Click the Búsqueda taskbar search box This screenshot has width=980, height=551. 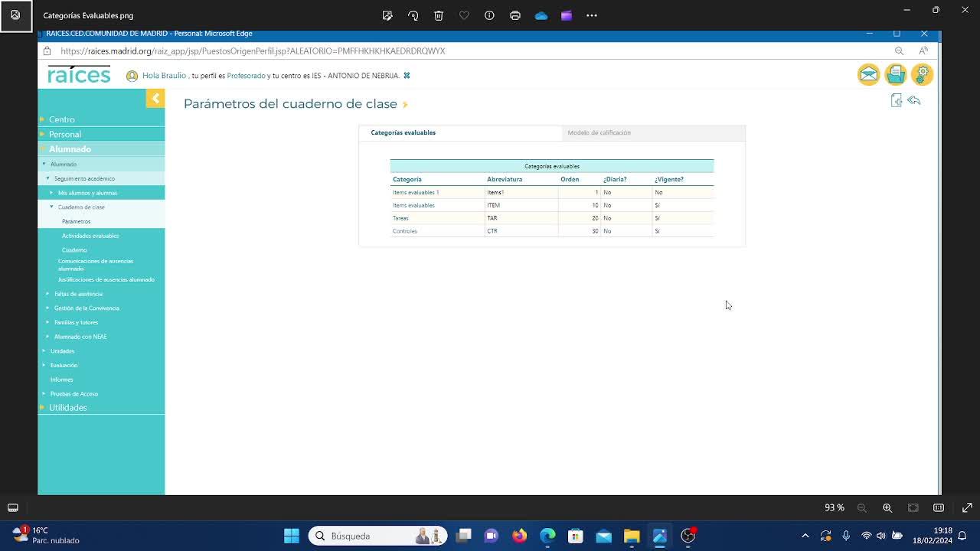(x=378, y=536)
